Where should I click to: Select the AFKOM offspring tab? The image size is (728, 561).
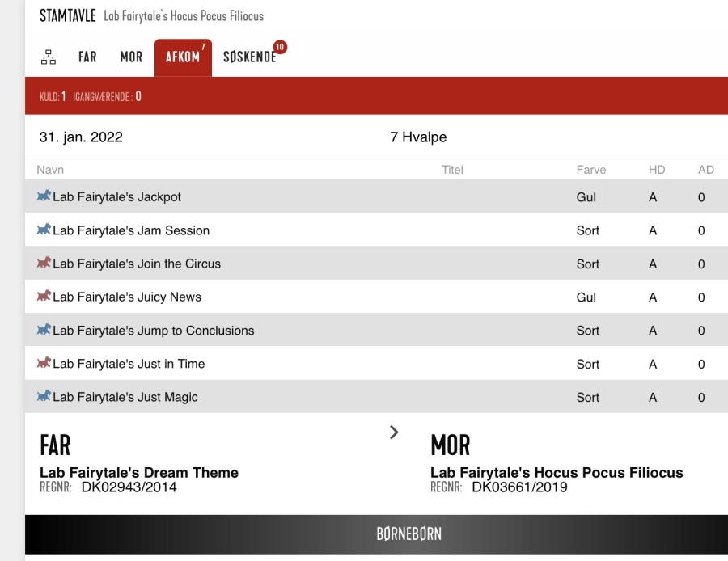183,57
